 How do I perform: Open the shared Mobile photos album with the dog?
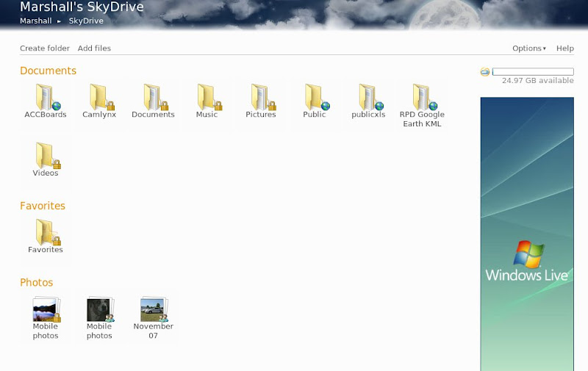101,309
